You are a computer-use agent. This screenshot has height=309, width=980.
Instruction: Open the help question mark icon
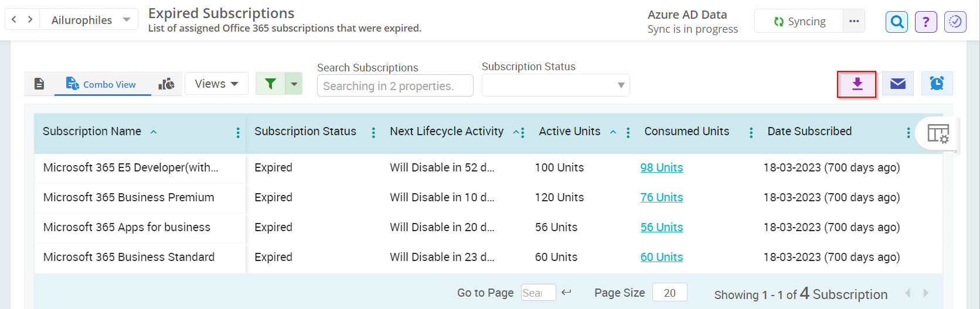tap(926, 22)
